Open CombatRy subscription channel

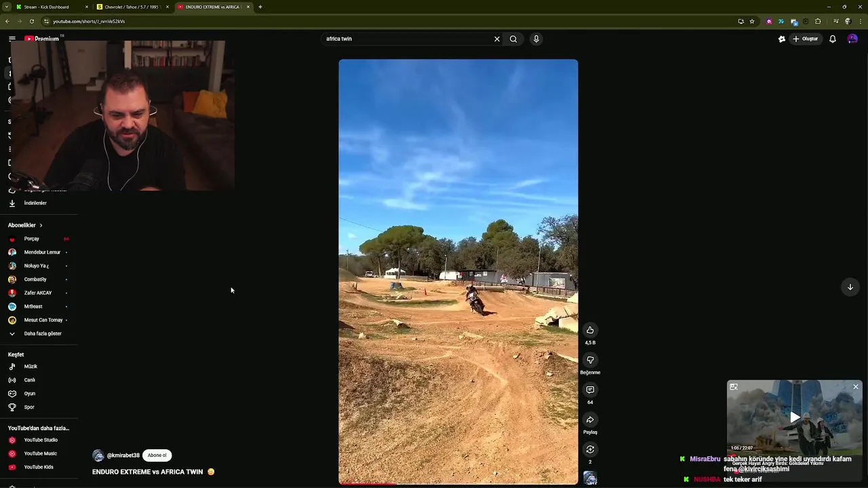(39, 279)
